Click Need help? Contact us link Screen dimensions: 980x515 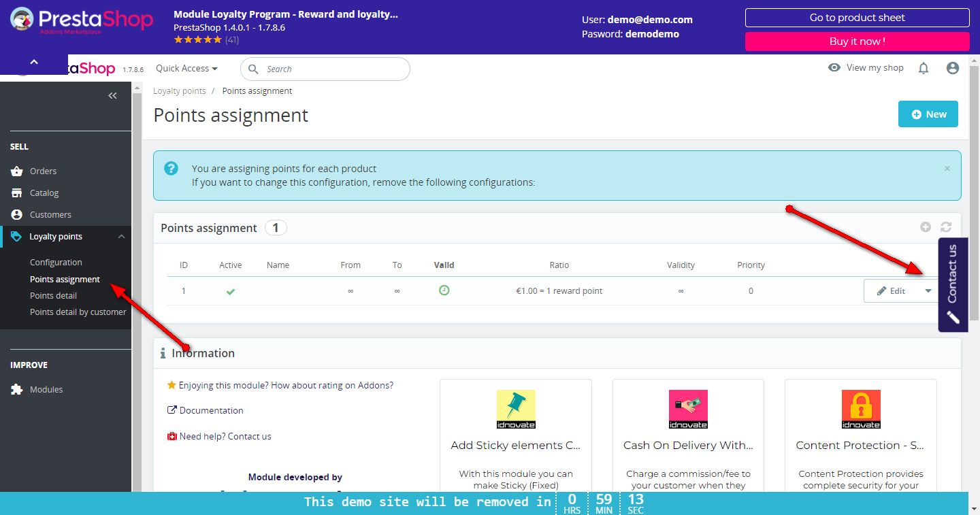coord(219,437)
